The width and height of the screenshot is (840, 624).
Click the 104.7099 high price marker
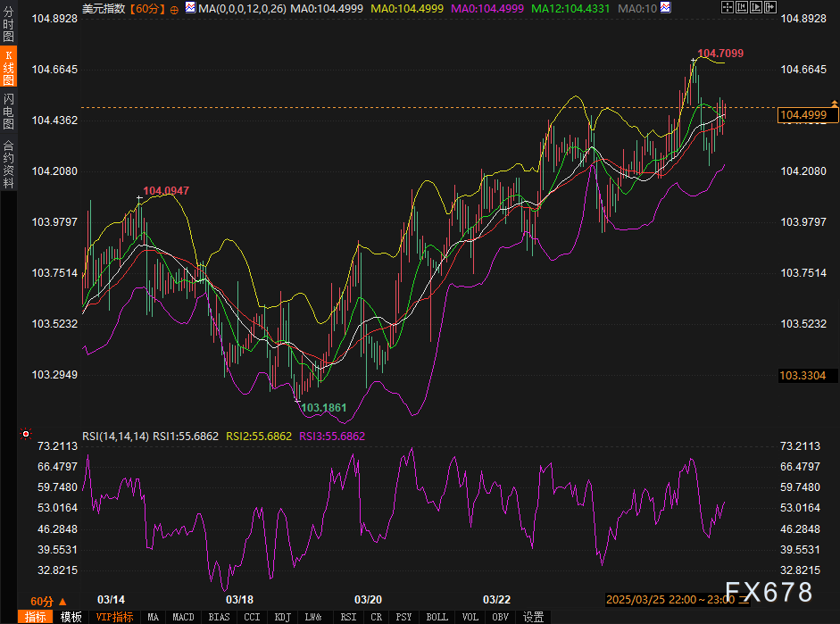(719, 54)
